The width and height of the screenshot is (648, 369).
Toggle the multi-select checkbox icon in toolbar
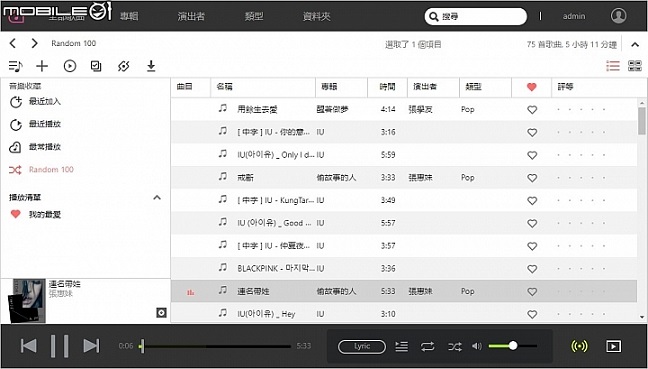click(96, 66)
